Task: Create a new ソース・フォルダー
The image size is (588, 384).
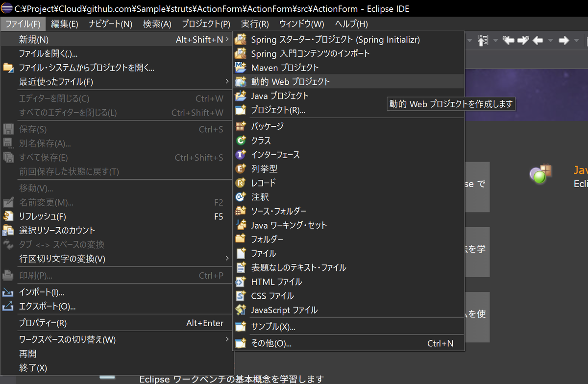Action: point(348,211)
